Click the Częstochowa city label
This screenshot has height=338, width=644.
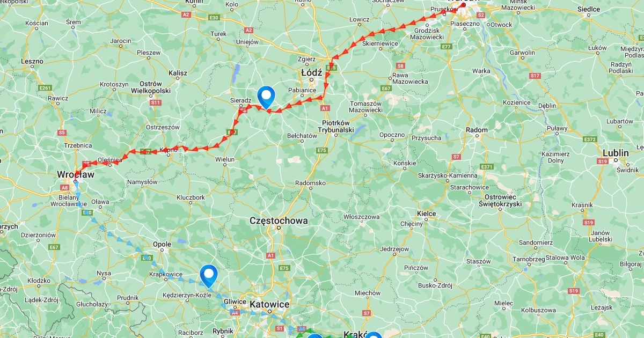click(279, 221)
